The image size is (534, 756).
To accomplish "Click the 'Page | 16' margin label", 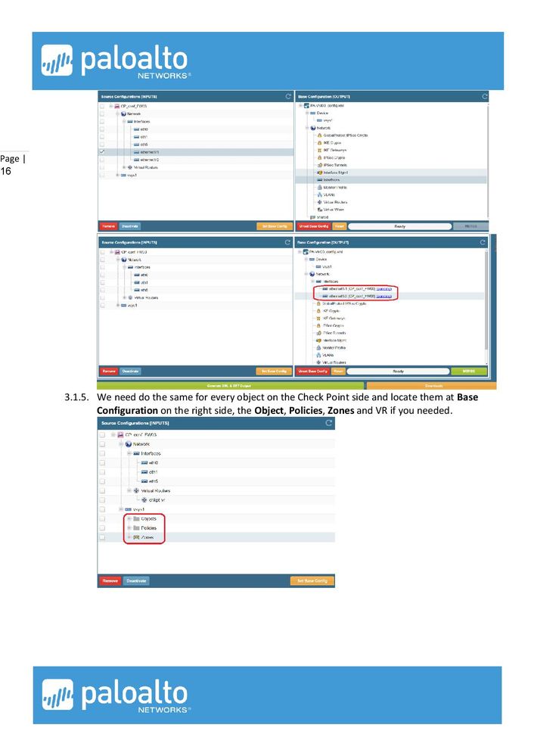I will 13,164.
